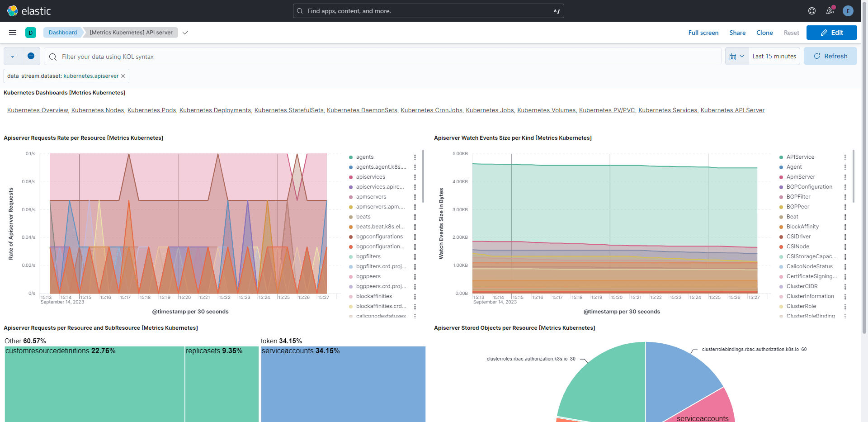The width and height of the screenshot is (868, 422).
Task: Open the date quick menu dropdown
Action: click(737, 56)
